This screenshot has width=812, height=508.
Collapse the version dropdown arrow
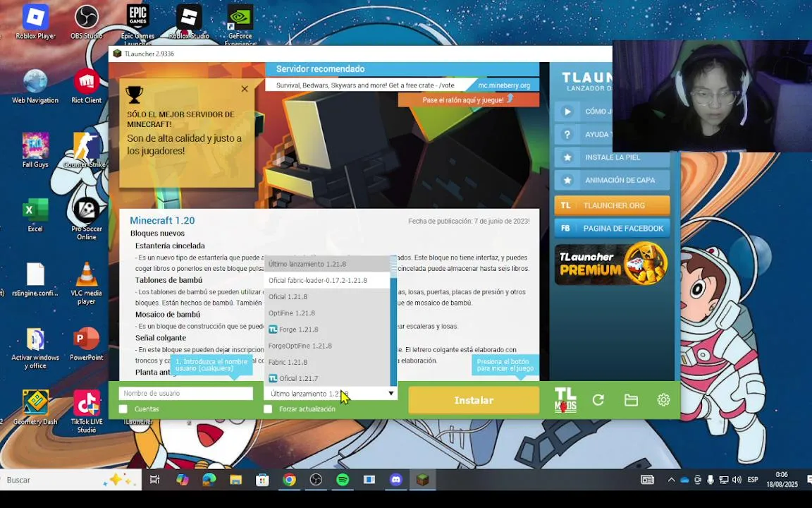[391, 394]
